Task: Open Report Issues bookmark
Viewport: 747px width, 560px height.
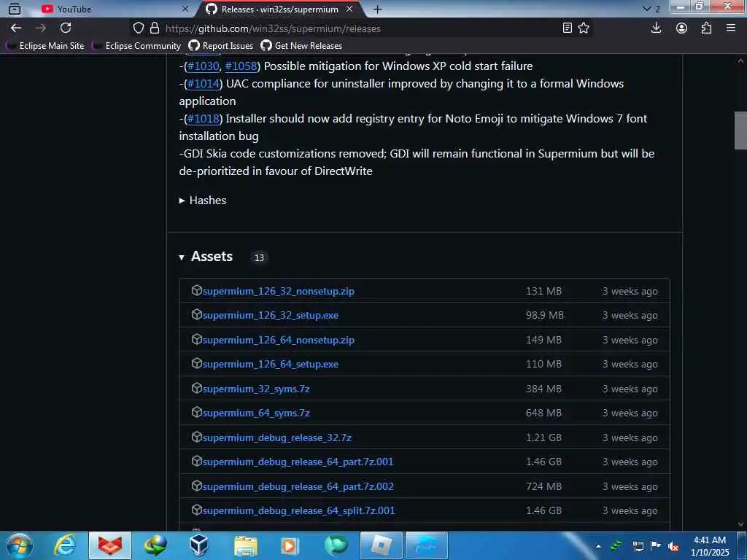Action: pos(221,46)
